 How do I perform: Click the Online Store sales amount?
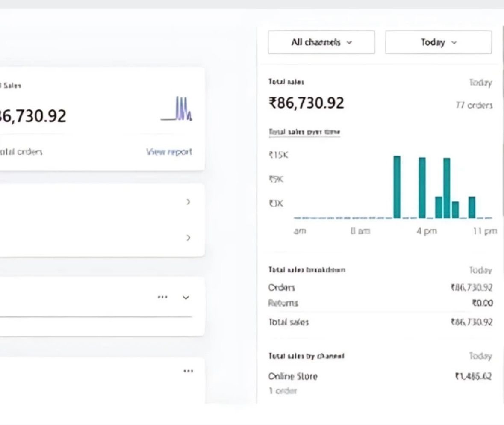tap(473, 377)
